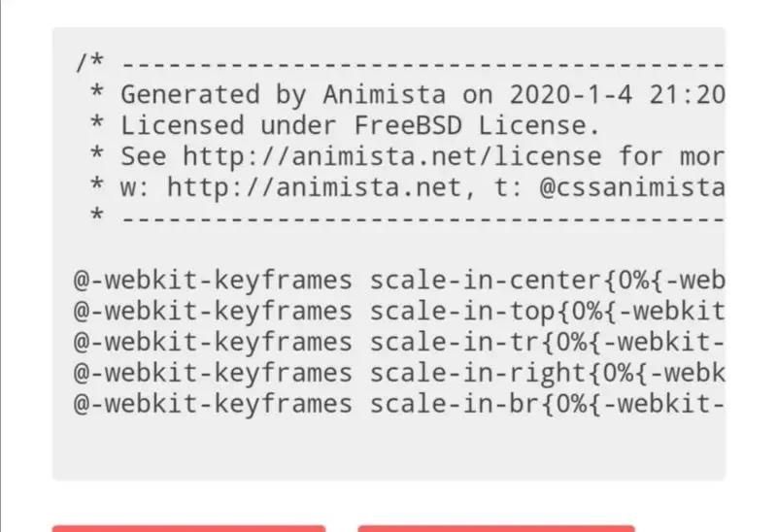Click the right red button below the code
The width and height of the screenshot is (777, 532).
495,527
